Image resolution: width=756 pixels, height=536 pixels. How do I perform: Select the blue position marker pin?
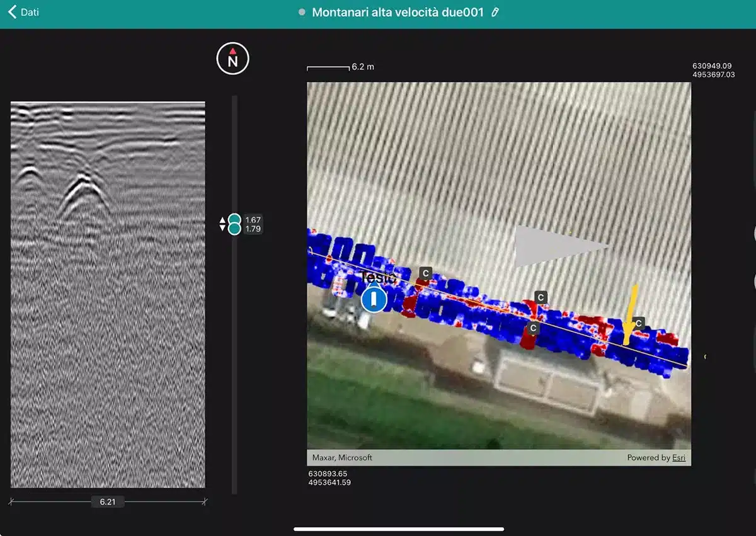click(374, 299)
